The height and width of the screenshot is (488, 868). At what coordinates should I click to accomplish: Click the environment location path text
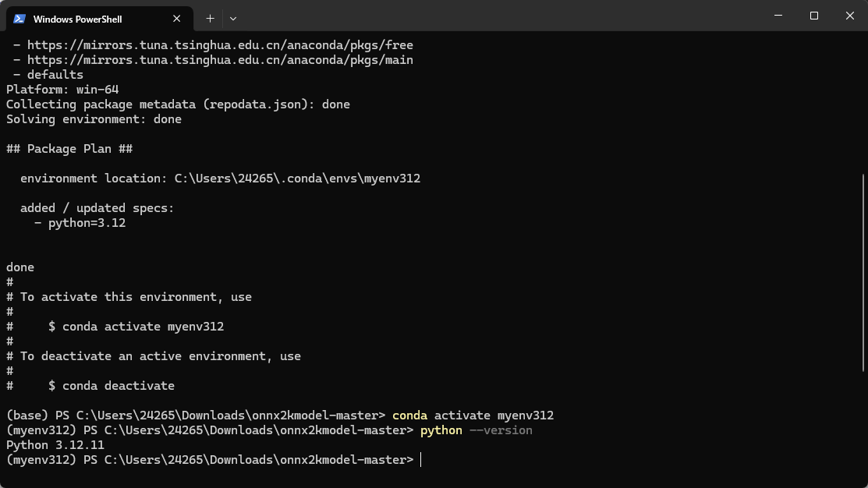pos(297,179)
